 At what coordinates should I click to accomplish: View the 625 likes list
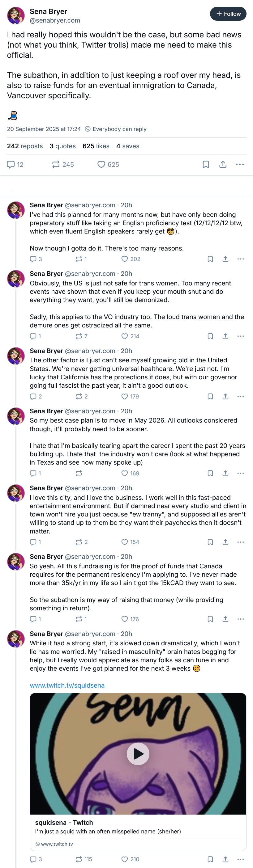tap(96, 146)
